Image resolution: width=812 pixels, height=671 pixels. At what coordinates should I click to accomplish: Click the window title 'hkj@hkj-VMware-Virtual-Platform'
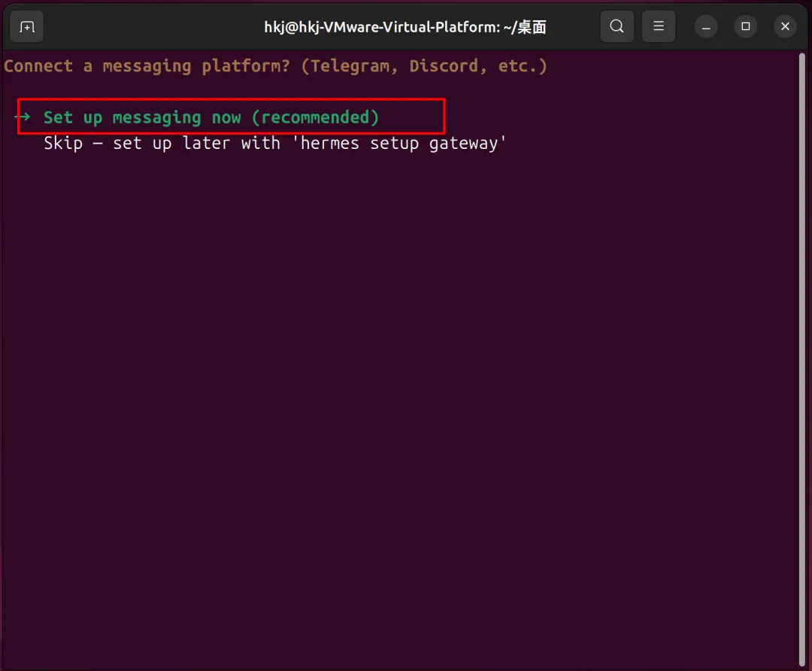405,26
